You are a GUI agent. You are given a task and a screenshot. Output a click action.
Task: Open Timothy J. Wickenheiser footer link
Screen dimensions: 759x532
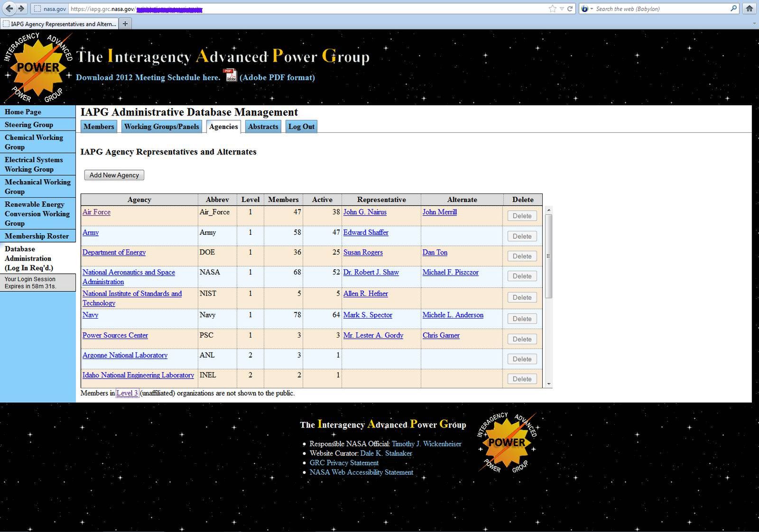pos(426,444)
